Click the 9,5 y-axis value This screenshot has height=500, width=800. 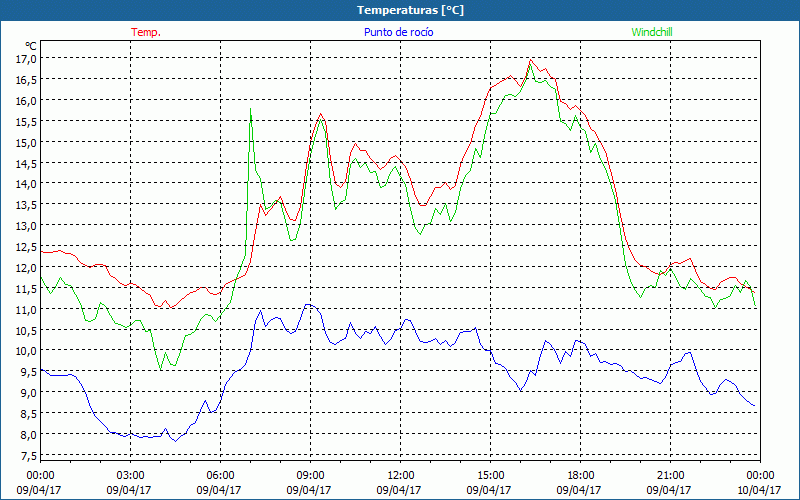pos(30,371)
